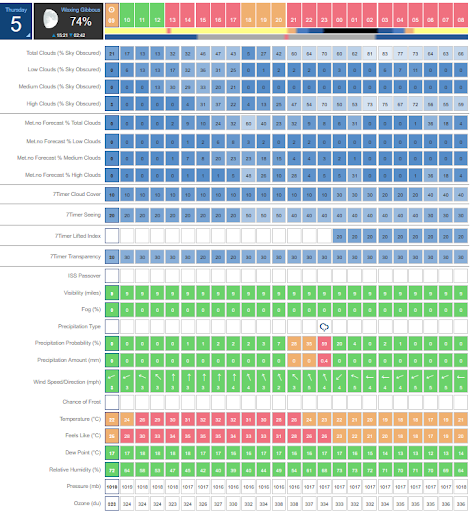The height and width of the screenshot is (512, 470).
Task: Click the Total Clouds (% Sky Obscured) row label
Action: [64, 53]
